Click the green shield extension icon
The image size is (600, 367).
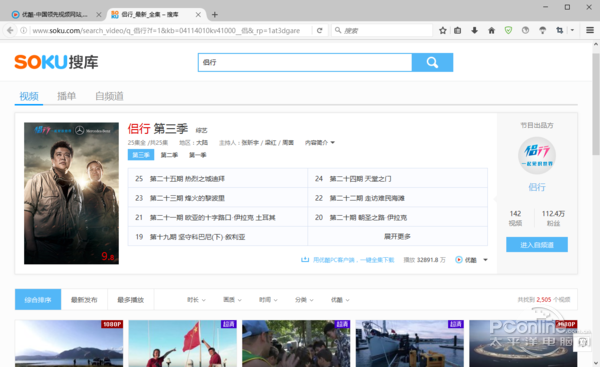pyautogui.click(x=508, y=30)
